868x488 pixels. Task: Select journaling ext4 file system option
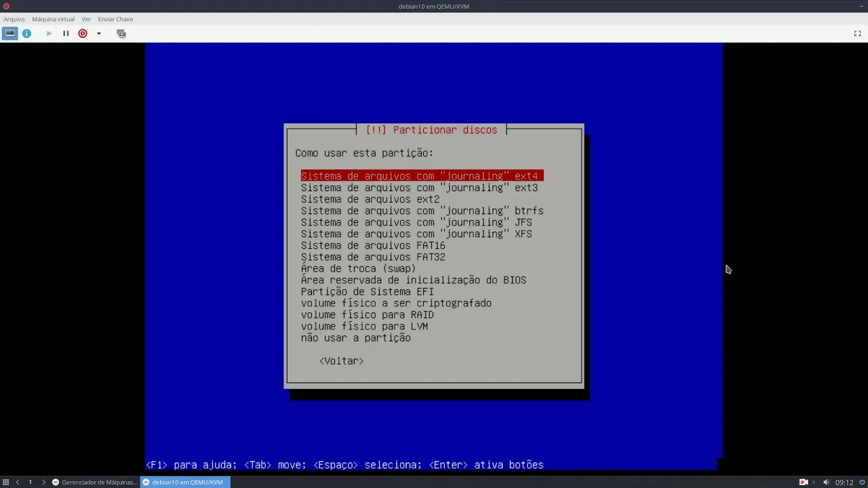pyautogui.click(x=422, y=176)
